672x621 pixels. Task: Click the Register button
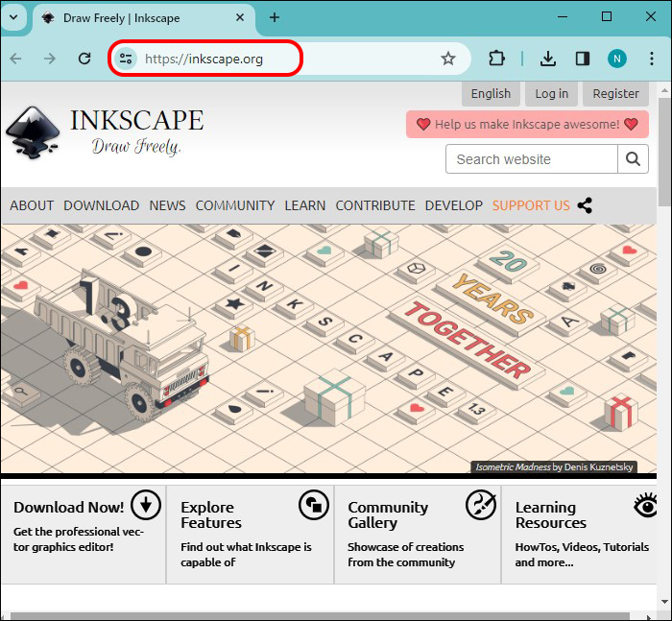(616, 94)
